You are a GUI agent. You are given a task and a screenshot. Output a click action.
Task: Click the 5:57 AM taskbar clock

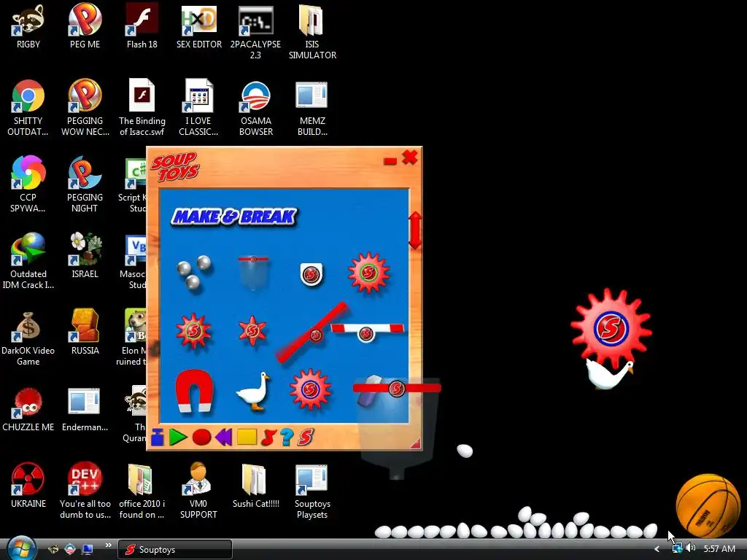(x=719, y=549)
